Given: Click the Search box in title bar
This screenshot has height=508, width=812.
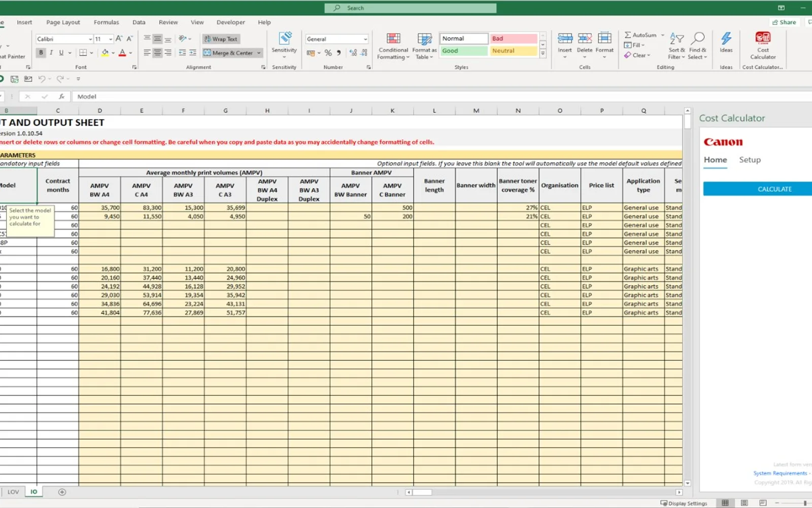Looking at the screenshot, I should coord(411,8).
